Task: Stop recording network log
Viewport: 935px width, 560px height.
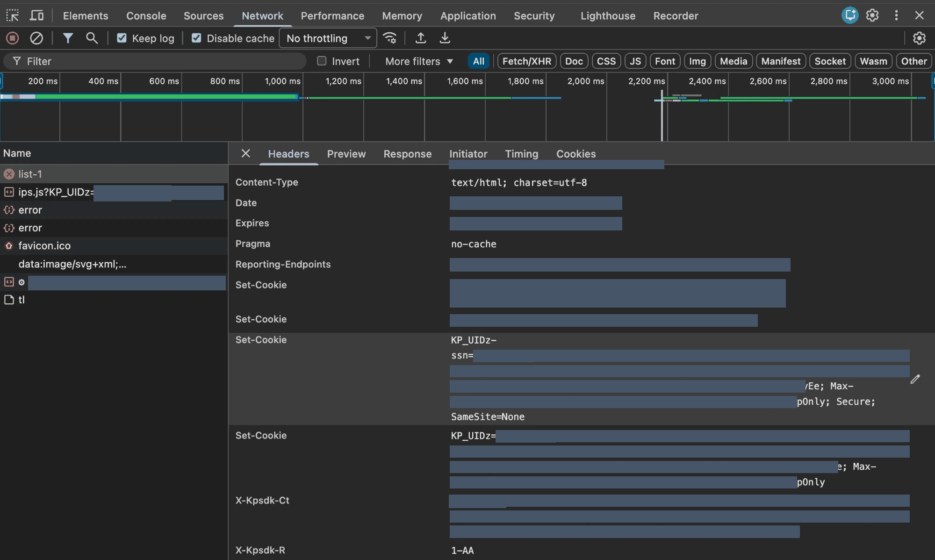Action: (13, 38)
